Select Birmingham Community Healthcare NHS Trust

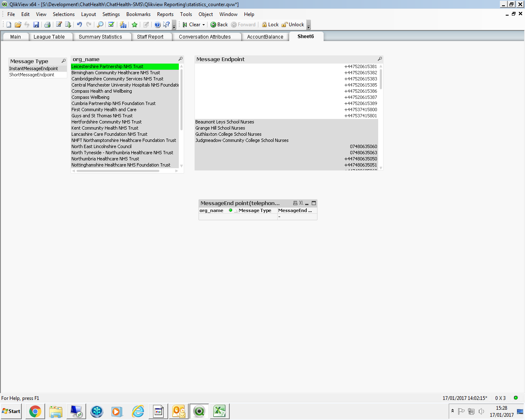(x=125, y=73)
